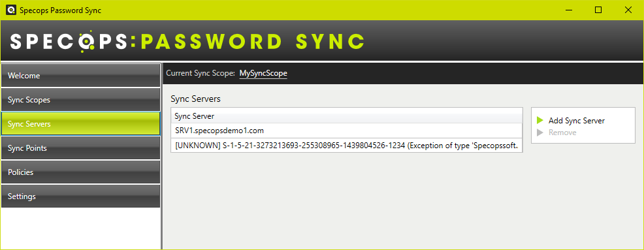Navigate to Policies

pyautogui.click(x=80, y=172)
